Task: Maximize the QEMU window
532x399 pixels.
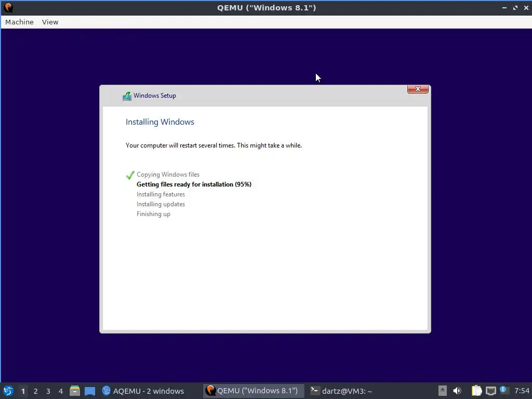Action: (x=515, y=8)
